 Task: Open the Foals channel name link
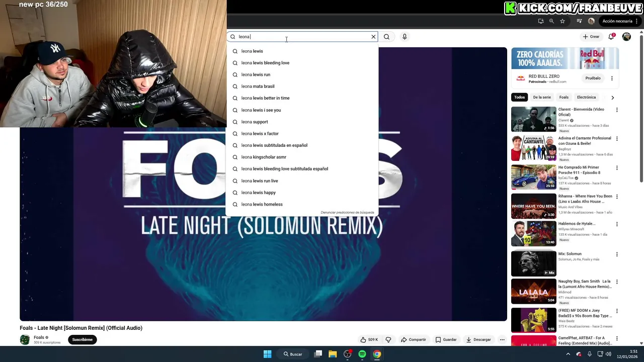(x=39, y=337)
